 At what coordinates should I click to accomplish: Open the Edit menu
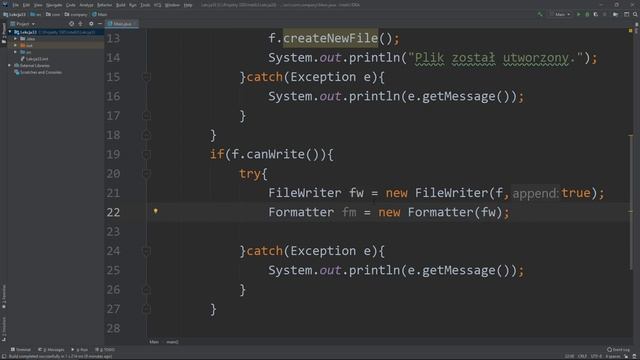[x=26, y=5]
